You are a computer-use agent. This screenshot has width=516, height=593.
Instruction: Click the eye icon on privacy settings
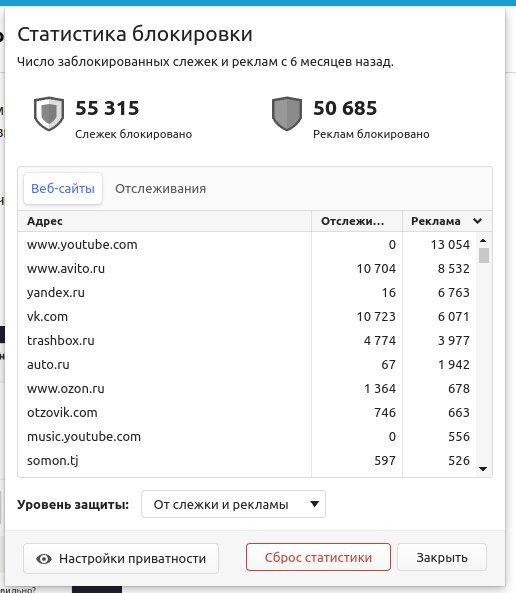point(44,559)
